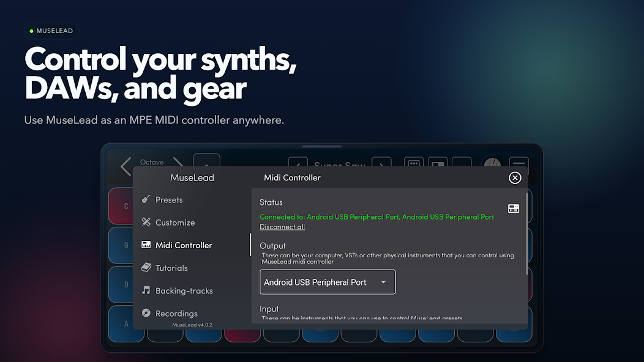Click the Output dropdown arrow

point(383,282)
